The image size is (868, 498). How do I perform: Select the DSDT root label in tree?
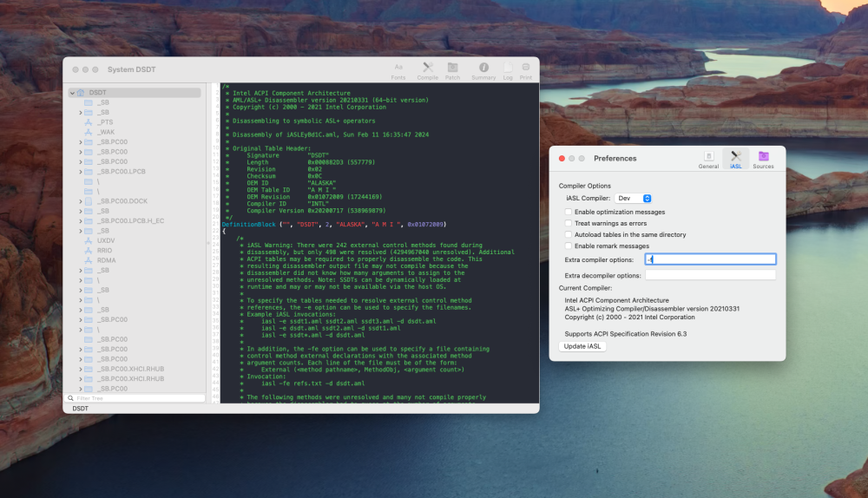97,93
